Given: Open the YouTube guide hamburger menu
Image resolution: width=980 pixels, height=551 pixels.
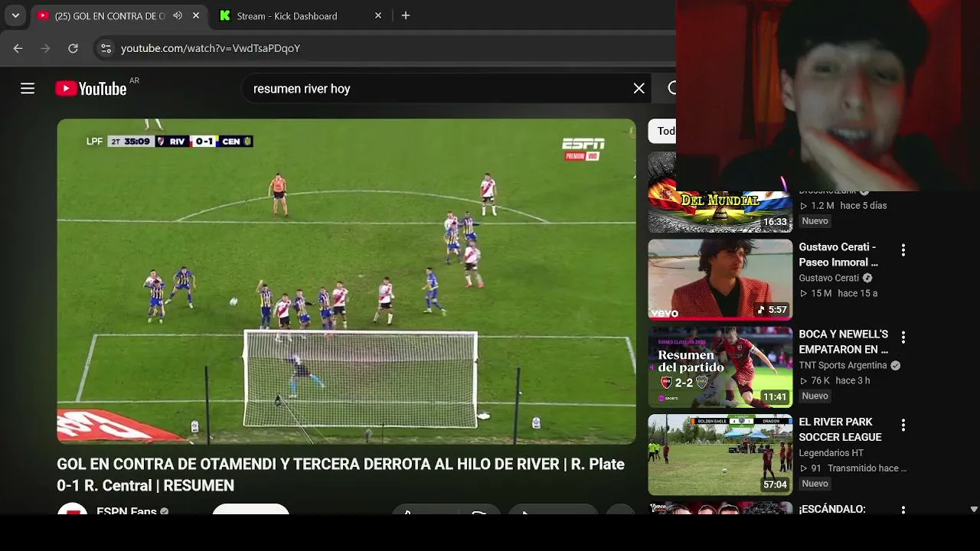Looking at the screenshot, I should tap(28, 89).
